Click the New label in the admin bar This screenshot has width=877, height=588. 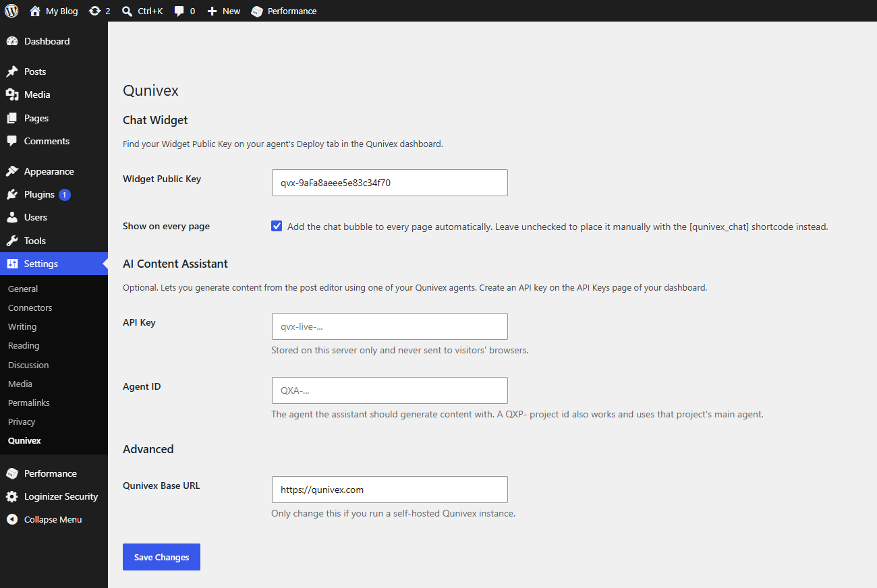(231, 11)
